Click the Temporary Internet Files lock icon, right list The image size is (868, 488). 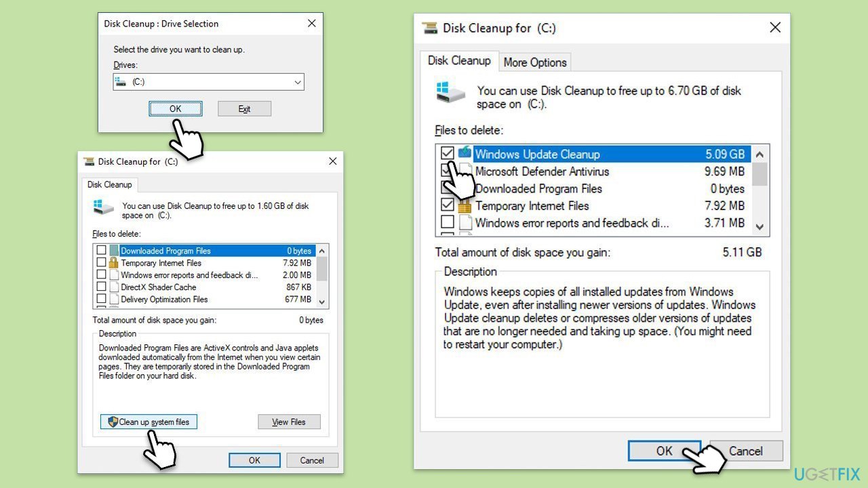pos(465,205)
